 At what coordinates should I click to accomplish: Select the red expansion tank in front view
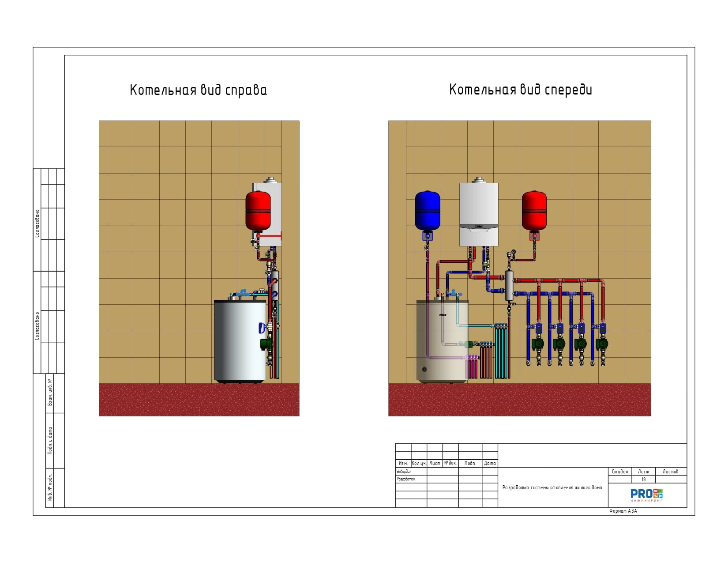[x=534, y=211]
